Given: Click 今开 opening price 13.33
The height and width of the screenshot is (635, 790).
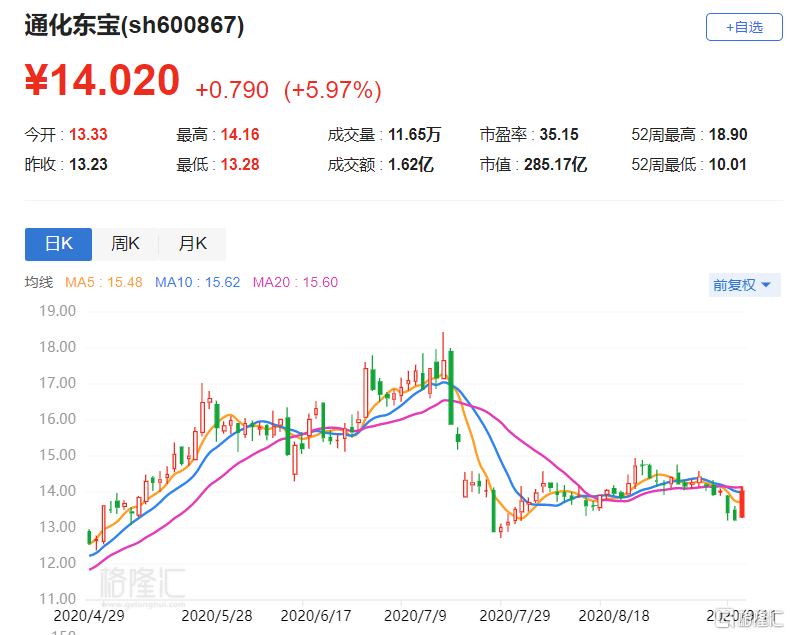Looking at the screenshot, I should coord(88,135).
